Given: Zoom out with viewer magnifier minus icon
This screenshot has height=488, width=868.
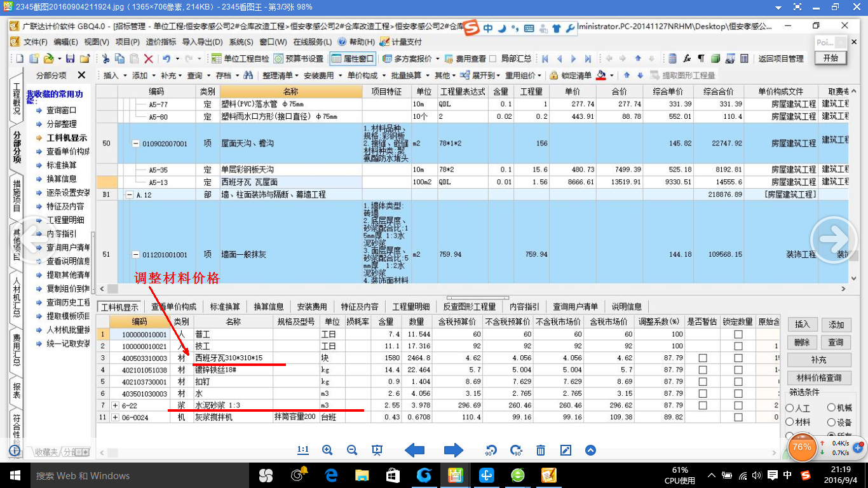Looking at the screenshot, I should tap(352, 450).
